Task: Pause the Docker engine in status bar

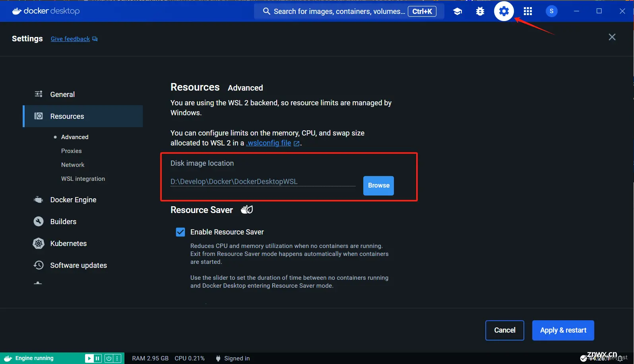Action: 97,358
